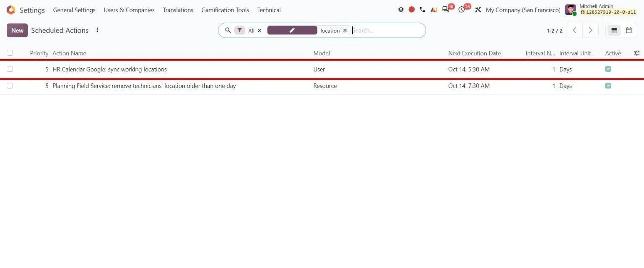The image size is (644, 268).
Task: Click the Scheduled Actions breadcrumb title
Action: 60,30
